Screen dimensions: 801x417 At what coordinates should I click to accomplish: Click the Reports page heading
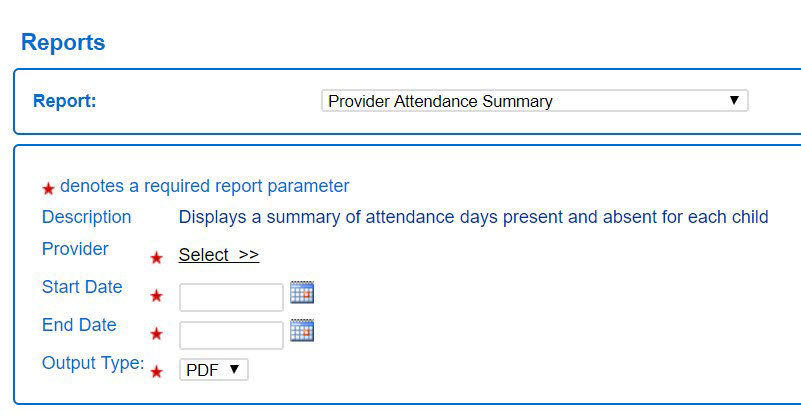[x=63, y=42]
